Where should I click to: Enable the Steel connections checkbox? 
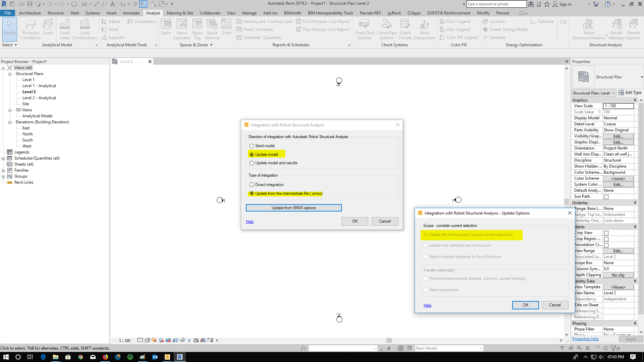(426, 290)
